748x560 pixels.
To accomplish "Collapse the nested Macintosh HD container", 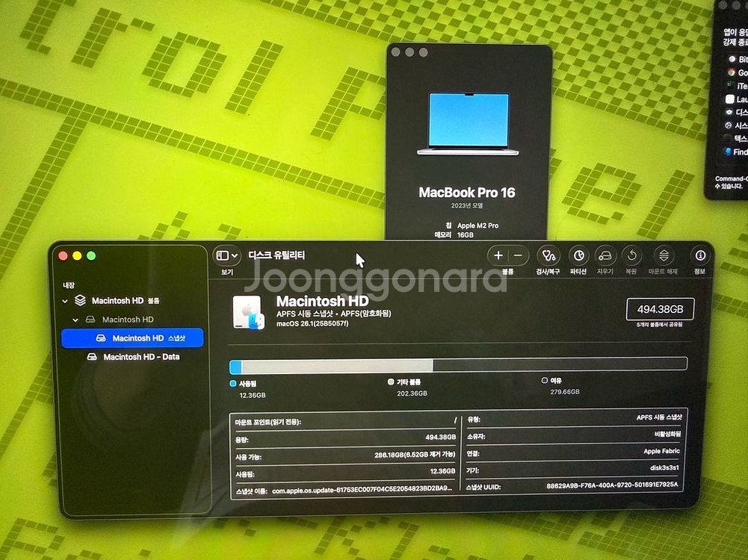I will pos(76,320).
